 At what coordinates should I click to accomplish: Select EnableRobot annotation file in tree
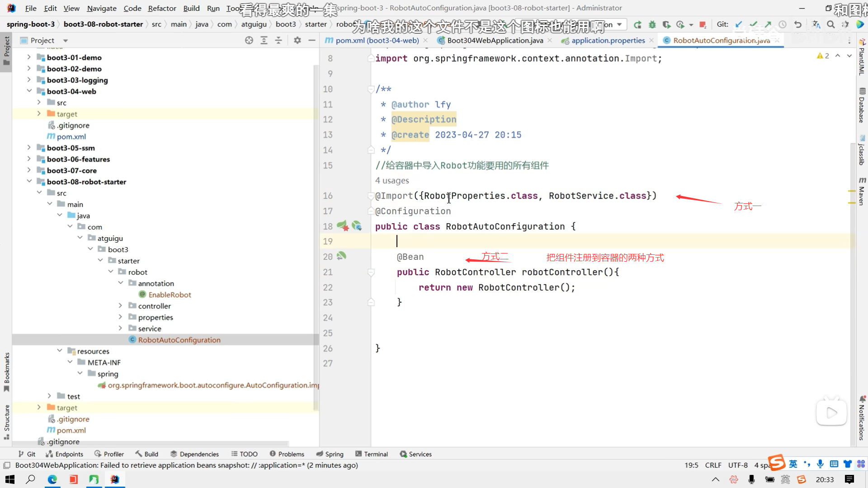pyautogui.click(x=170, y=295)
